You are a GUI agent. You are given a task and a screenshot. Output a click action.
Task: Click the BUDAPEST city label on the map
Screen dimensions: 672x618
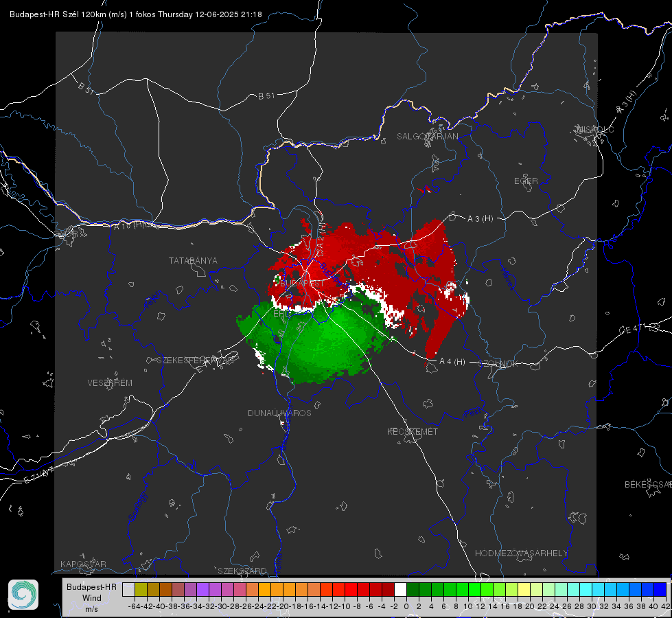302,284
